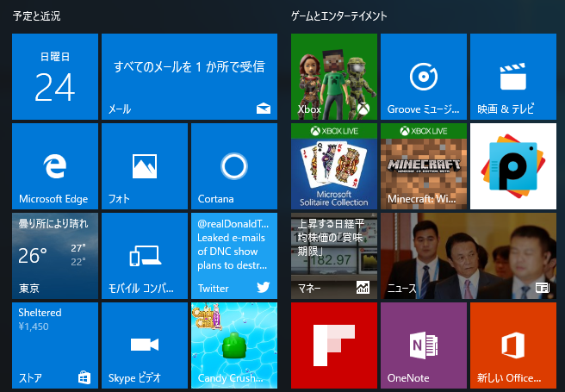Screen dimensions: 565x392
Task: Launch the red Flipboard tile
Action: [334, 345]
